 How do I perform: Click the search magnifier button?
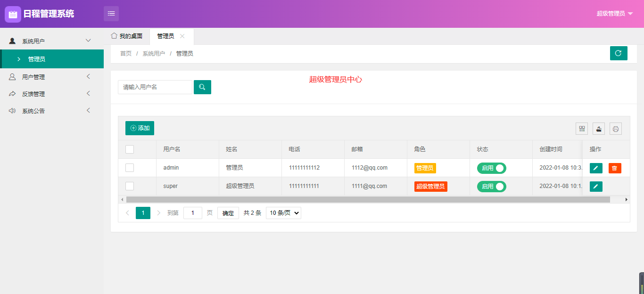(202, 87)
